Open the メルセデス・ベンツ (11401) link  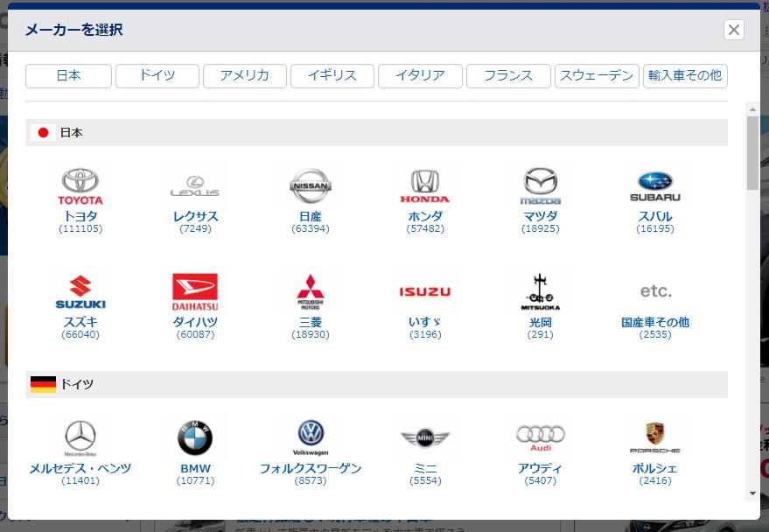pyautogui.click(x=80, y=473)
